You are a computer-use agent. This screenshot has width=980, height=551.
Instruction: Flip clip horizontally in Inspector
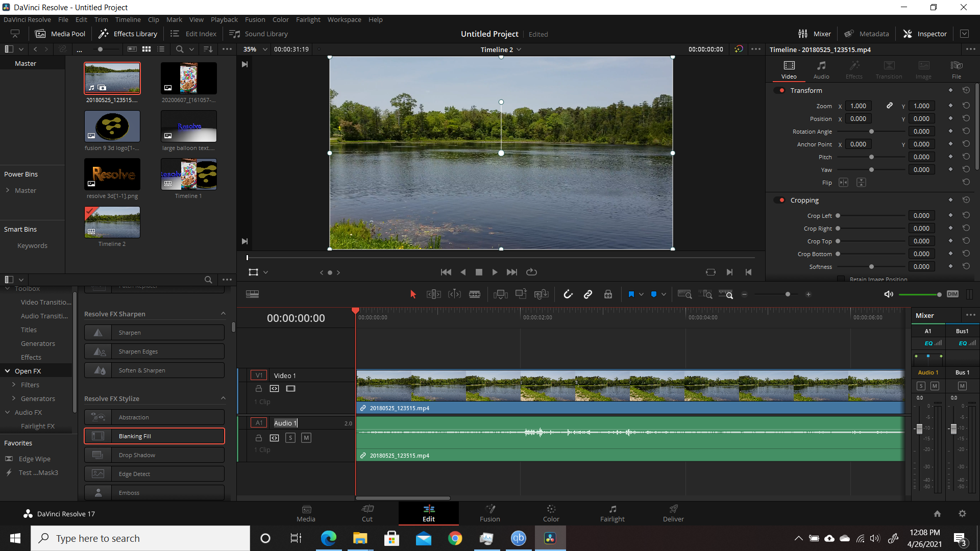[843, 183]
